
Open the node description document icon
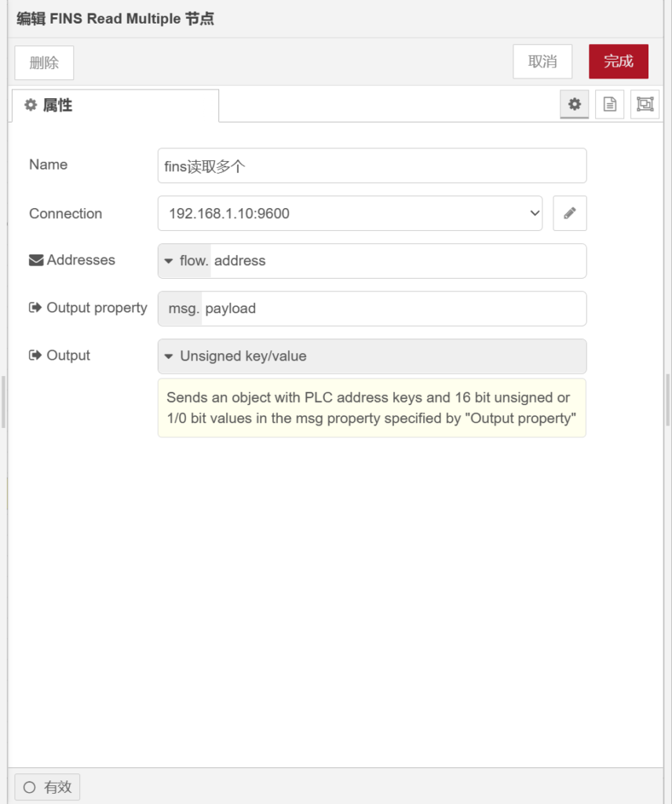click(610, 104)
